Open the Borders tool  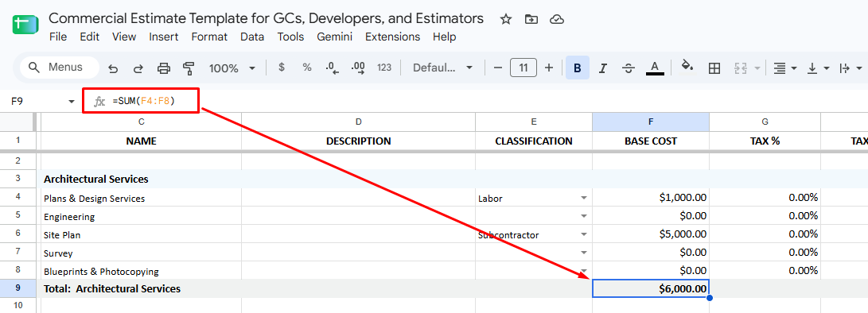[714, 68]
